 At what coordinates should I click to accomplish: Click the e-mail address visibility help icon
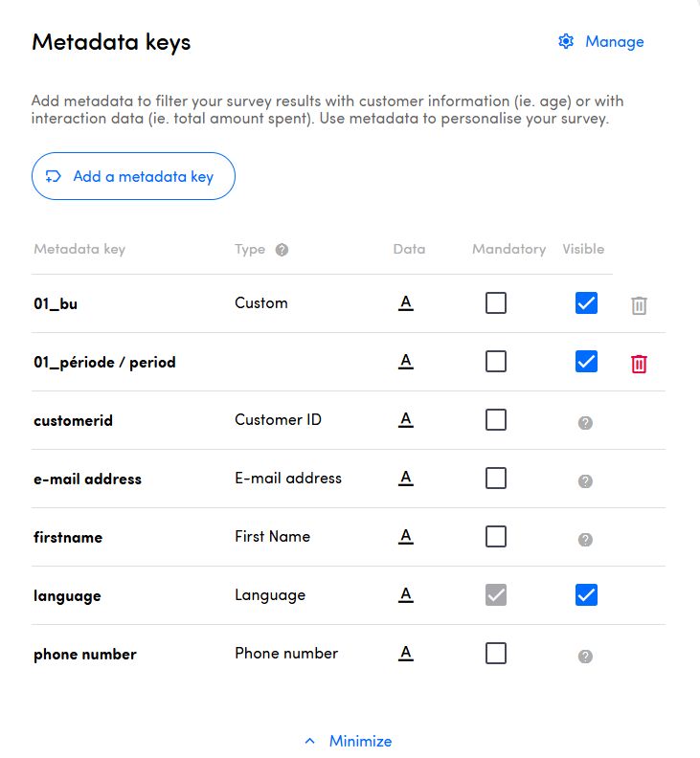(586, 480)
